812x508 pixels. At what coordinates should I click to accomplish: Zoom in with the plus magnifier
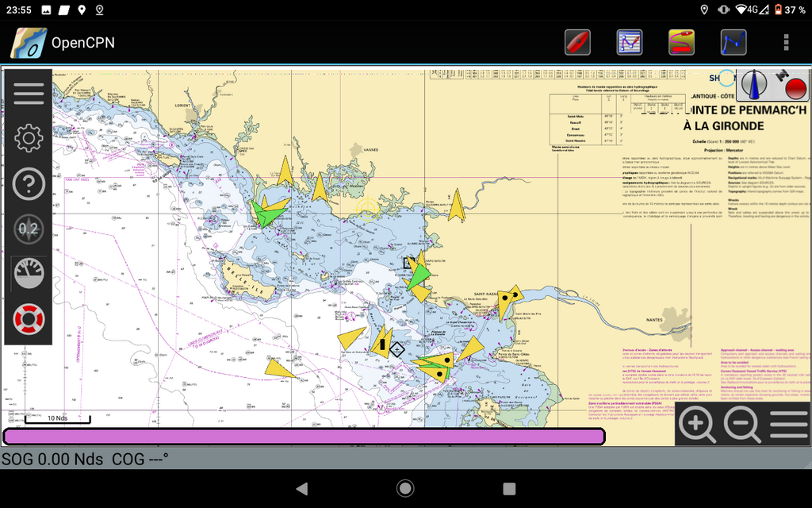coord(696,425)
